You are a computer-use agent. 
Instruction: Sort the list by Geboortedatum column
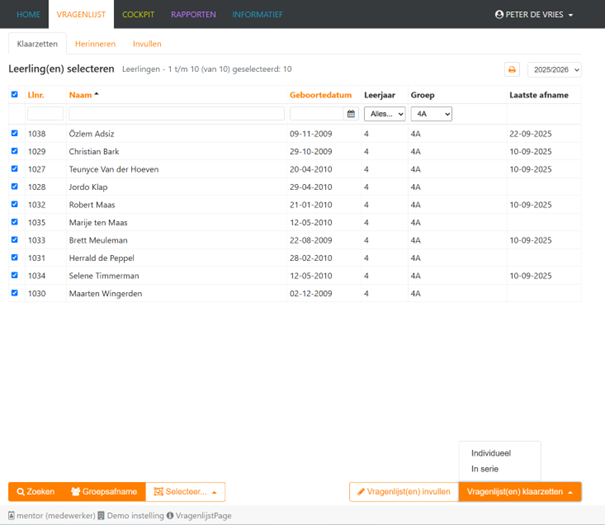pyautogui.click(x=320, y=95)
